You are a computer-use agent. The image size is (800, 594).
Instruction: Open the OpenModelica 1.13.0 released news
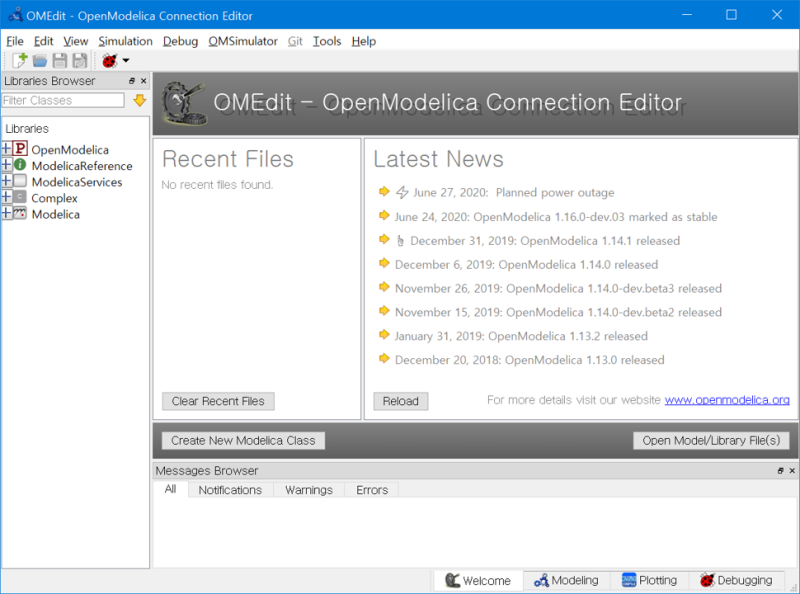pyautogui.click(x=530, y=360)
